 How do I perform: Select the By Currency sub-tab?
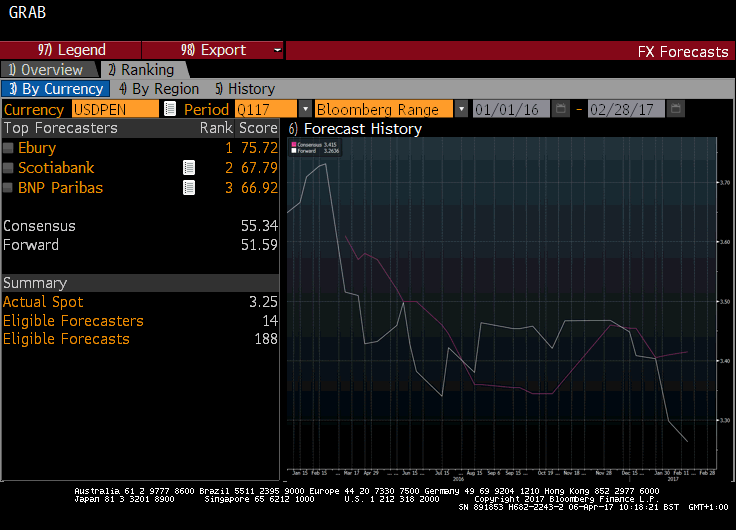point(56,89)
